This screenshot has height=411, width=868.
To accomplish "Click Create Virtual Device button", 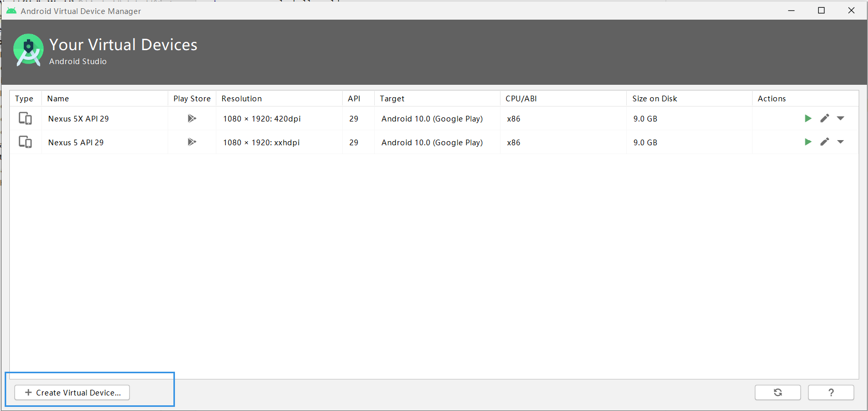I will point(72,392).
